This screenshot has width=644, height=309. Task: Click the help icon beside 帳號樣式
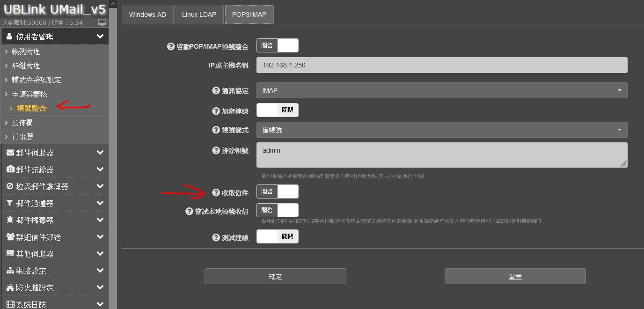click(x=216, y=130)
